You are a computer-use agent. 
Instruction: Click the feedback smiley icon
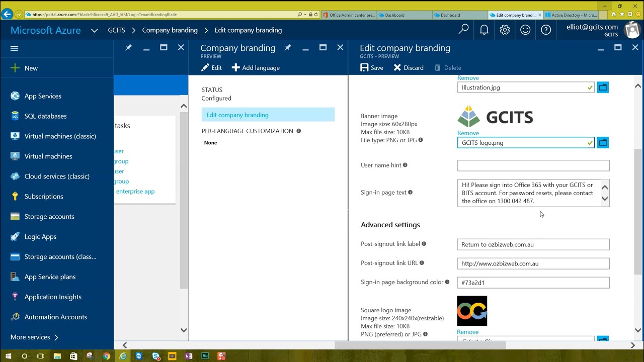525,30
